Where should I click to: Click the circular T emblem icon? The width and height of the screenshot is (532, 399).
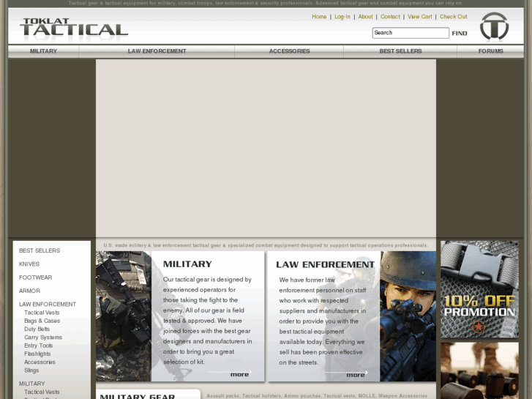click(494, 26)
